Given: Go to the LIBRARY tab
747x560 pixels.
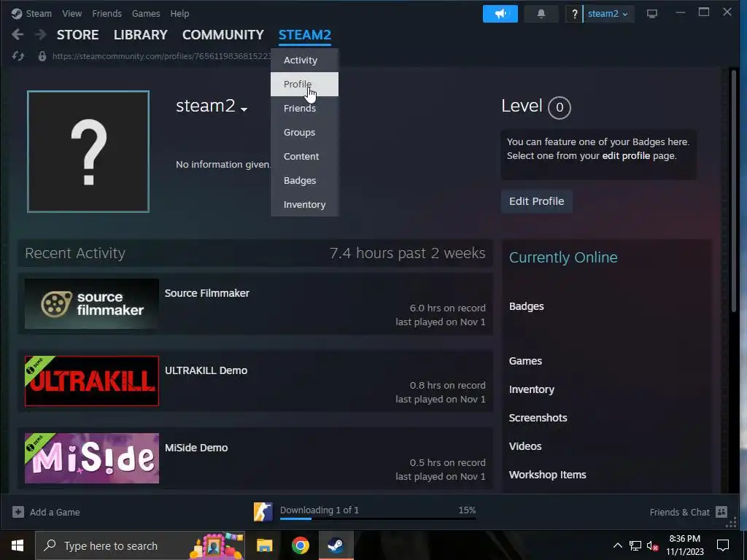Looking at the screenshot, I should [141, 35].
